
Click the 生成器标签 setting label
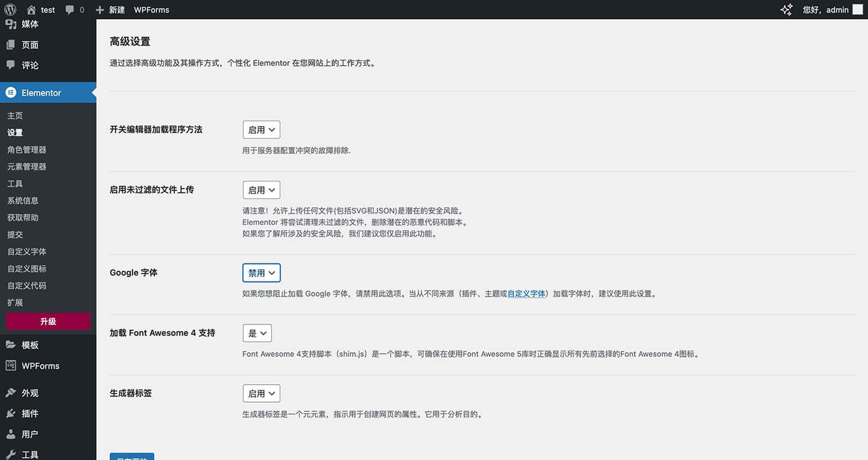pos(131,393)
